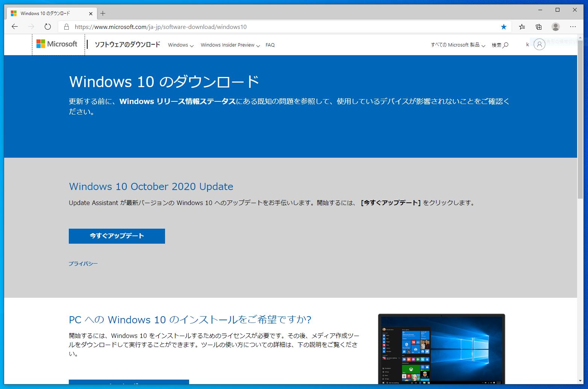
Task: Open ソフトウェアのダウンロード link
Action: coord(127,44)
